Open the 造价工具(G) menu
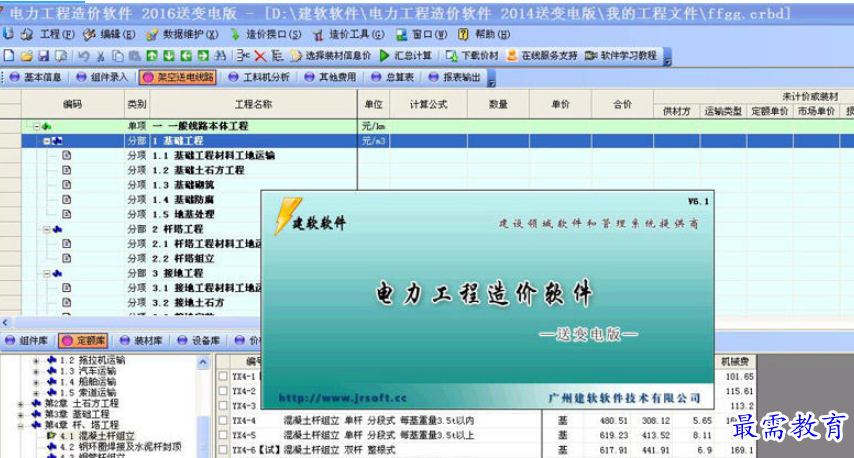Screen dimensions: 854x458 [x=348, y=34]
